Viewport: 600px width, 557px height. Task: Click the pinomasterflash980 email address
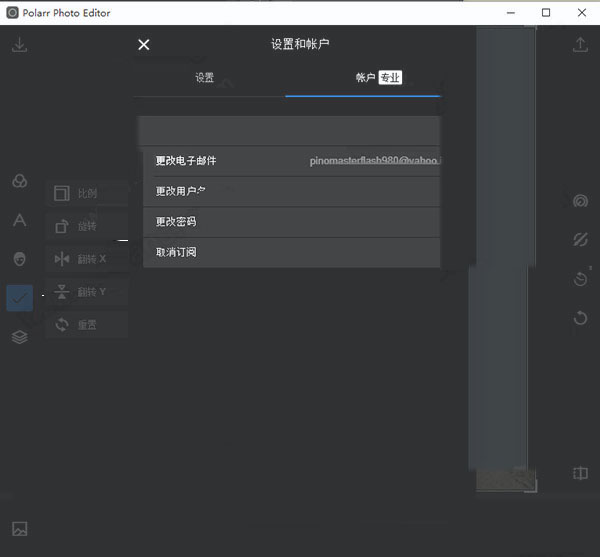click(375, 161)
